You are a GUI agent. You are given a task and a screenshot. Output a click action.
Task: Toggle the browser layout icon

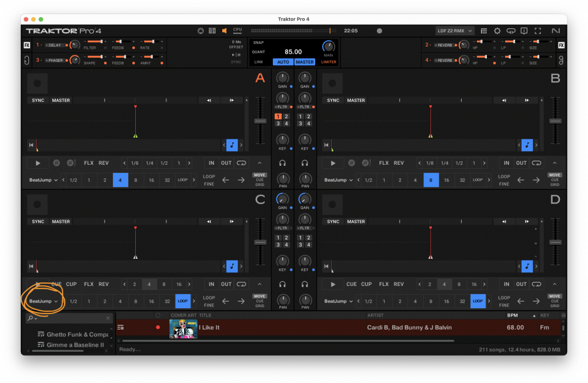pos(484,31)
